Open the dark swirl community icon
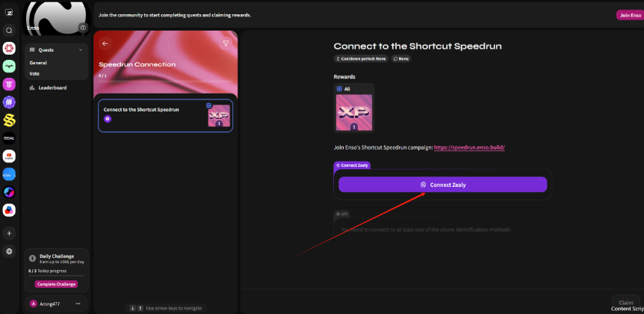The height and width of the screenshot is (314, 644). click(9, 192)
